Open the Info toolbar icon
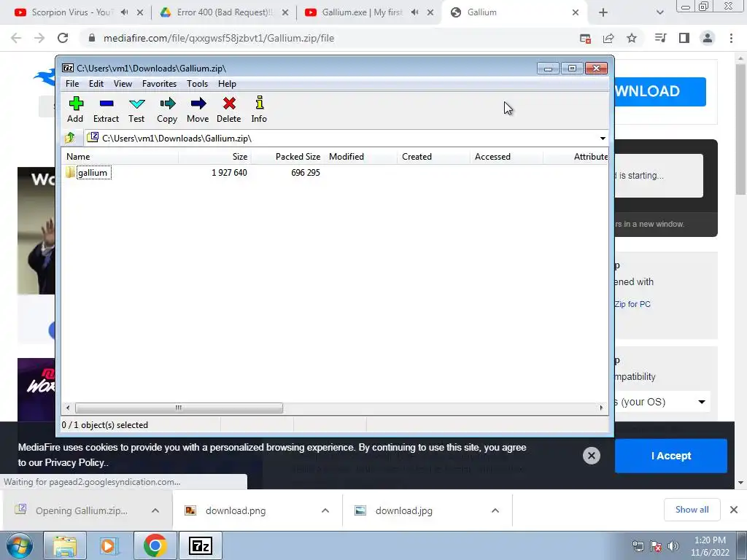Image resolution: width=747 pixels, height=560 pixels. 259,109
